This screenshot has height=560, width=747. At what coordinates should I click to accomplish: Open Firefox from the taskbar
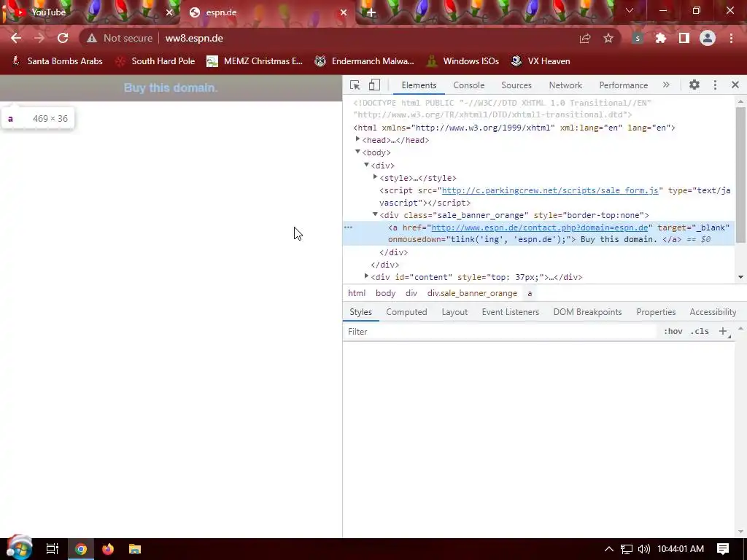(108, 549)
